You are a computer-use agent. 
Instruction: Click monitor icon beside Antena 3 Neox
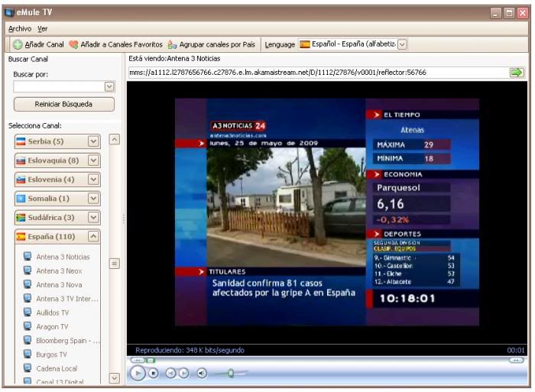click(28, 271)
